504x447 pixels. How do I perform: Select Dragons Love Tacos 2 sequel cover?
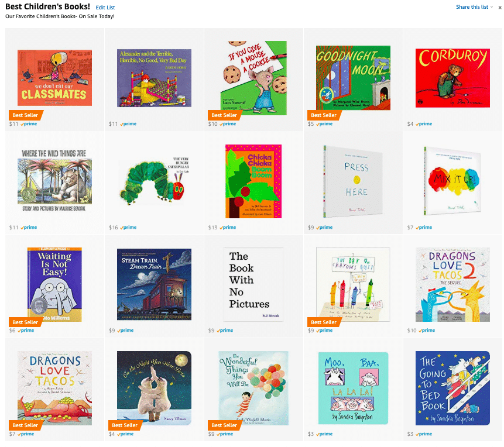pyautogui.click(x=452, y=284)
